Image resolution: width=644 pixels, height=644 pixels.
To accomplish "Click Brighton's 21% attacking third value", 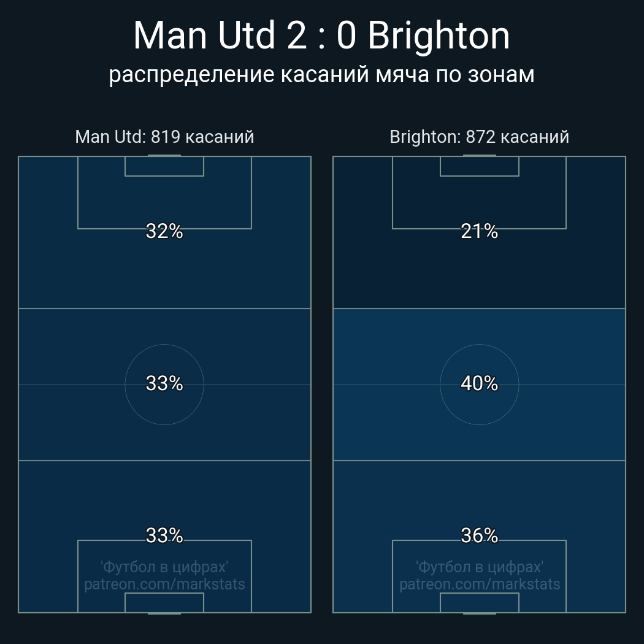I will coord(479,231).
